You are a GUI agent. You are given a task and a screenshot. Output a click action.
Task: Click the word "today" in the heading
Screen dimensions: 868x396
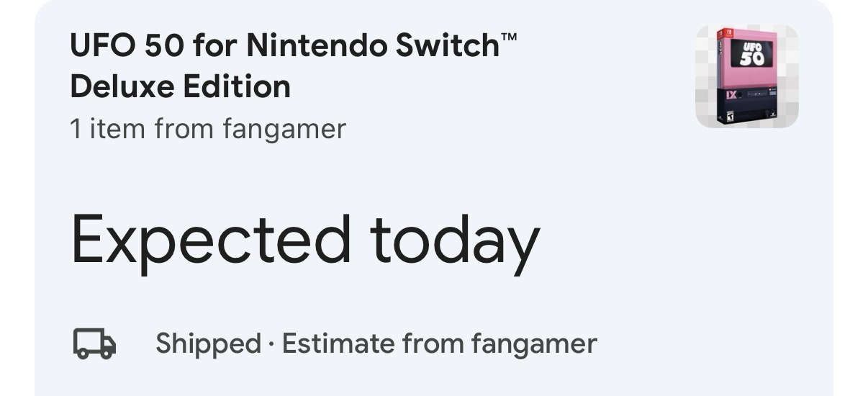(454, 240)
